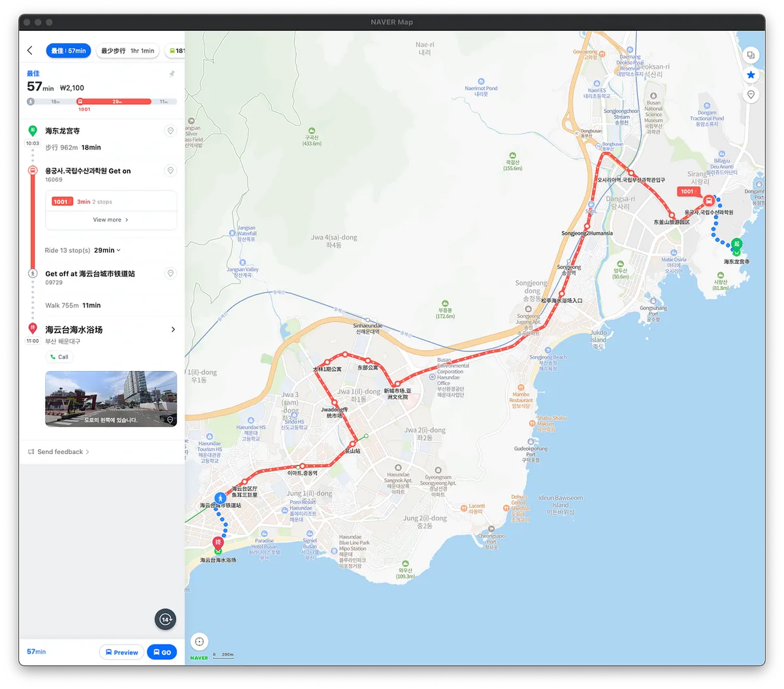Open 海云台海水浴场 details with the chevron
This screenshot has width=784, height=689.
tap(173, 330)
